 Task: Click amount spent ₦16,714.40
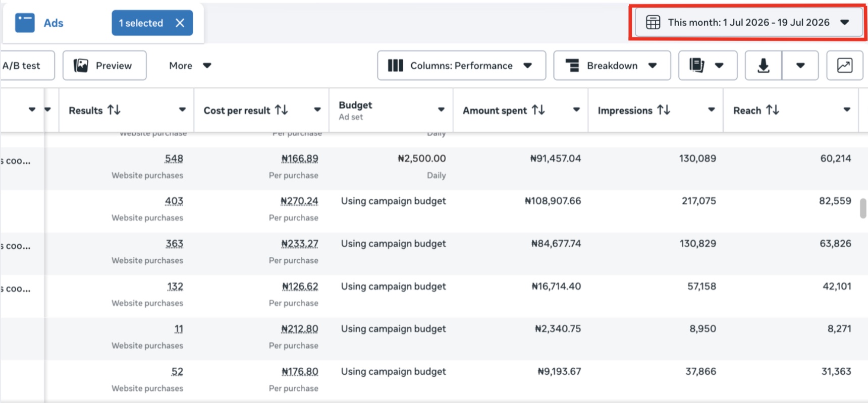[x=557, y=286]
